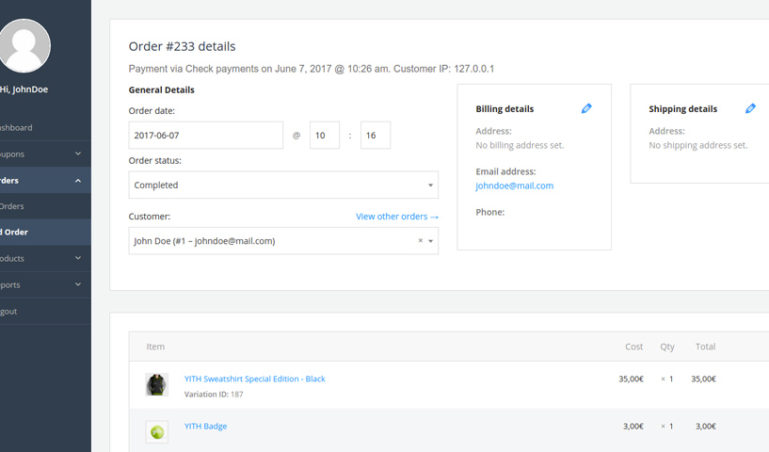769x452 pixels.
Task: Clear the selected customer with the x icon
Action: point(420,241)
